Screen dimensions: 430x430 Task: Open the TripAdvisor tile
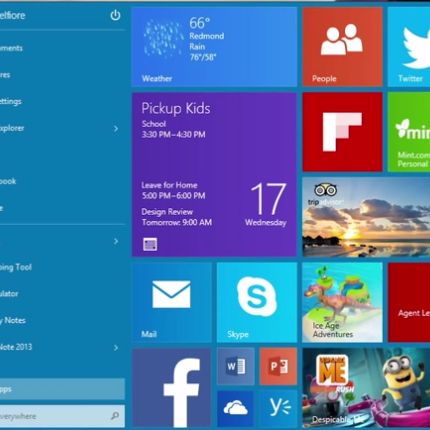coord(366,217)
